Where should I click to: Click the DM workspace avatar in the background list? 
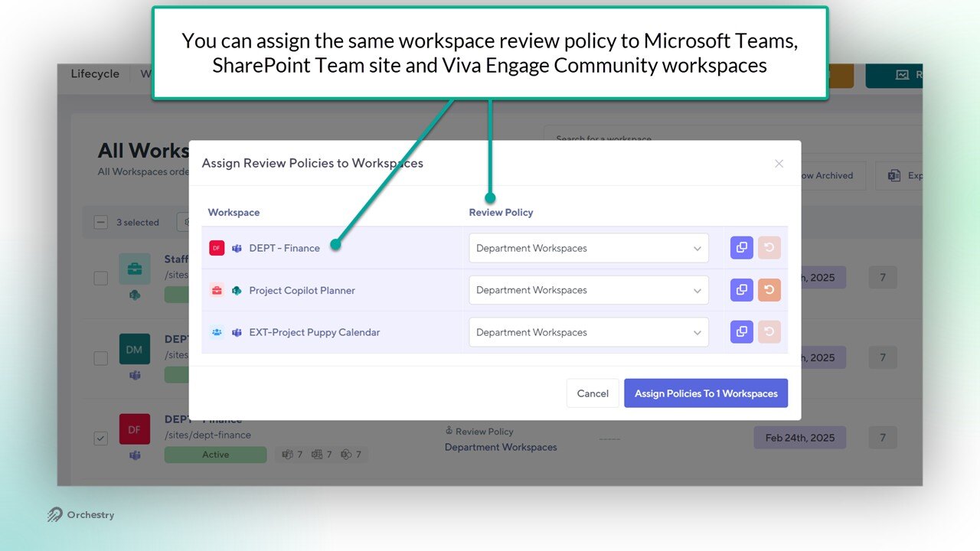point(134,349)
